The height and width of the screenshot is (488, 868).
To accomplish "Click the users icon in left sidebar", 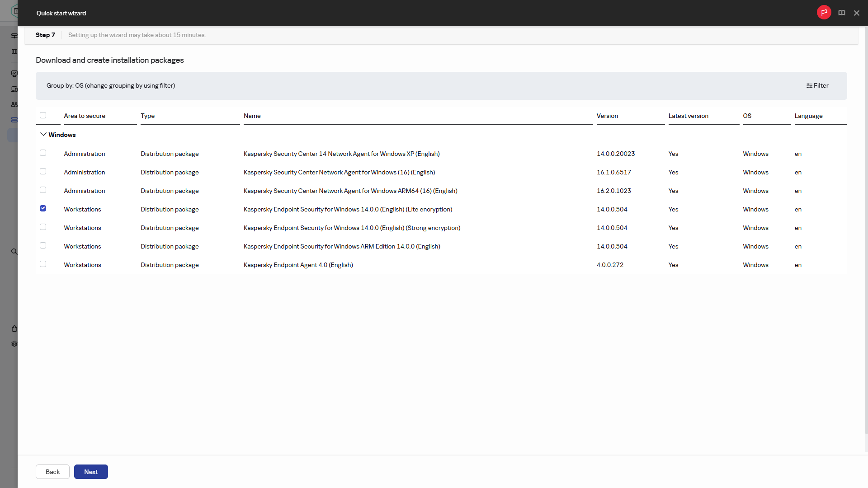I will click(x=14, y=104).
